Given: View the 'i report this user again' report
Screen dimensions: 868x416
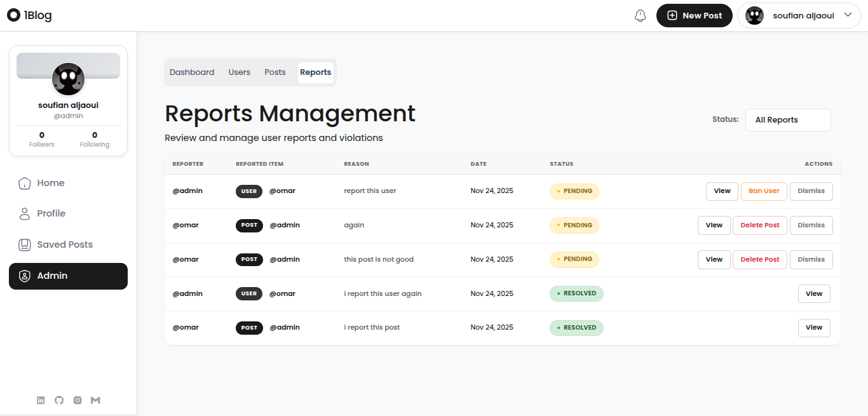Looking at the screenshot, I should click(814, 294).
